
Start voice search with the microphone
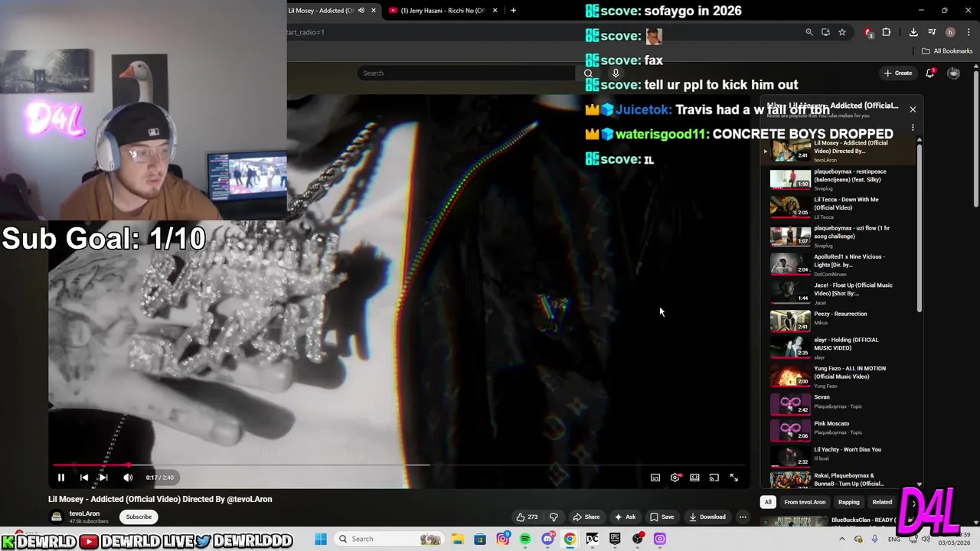click(615, 73)
